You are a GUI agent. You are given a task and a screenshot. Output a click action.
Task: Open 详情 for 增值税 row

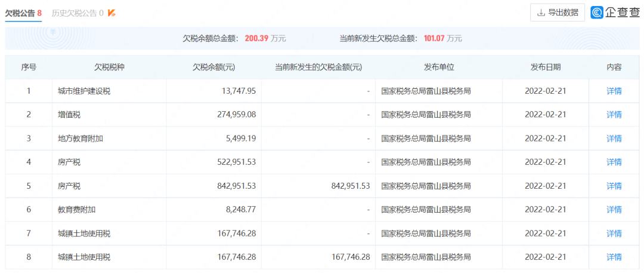[614, 115]
